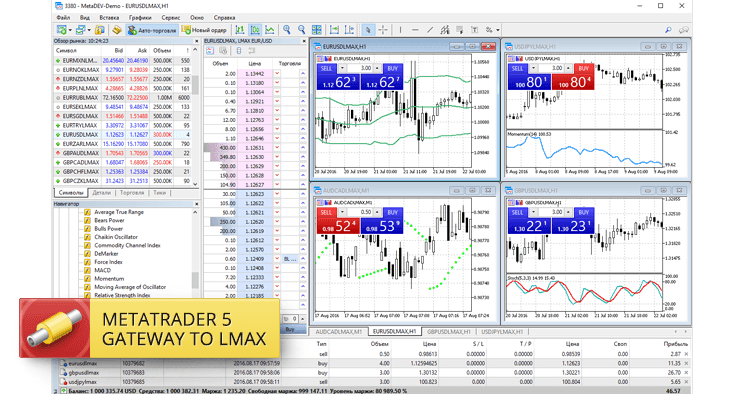Click the Новый ордер button

[204, 30]
